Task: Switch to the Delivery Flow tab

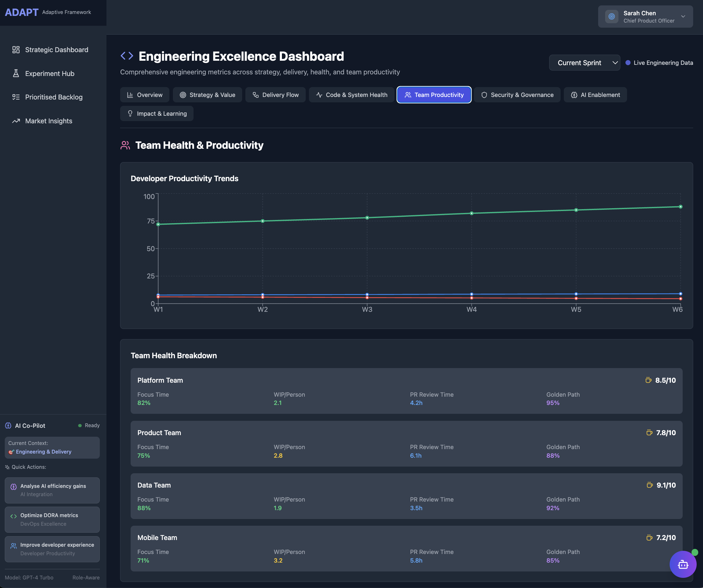Action: 275,95
